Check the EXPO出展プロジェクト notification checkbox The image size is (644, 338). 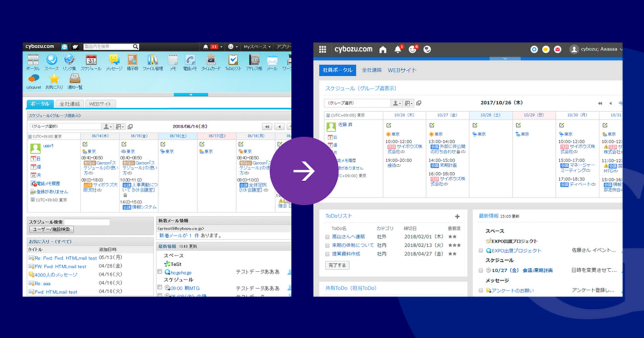[481, 251]
